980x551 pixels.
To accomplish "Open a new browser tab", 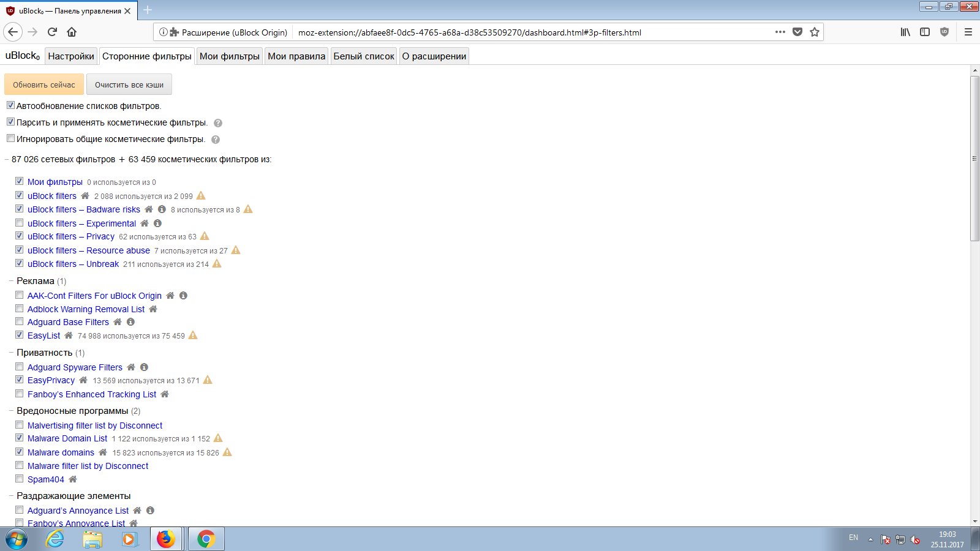I will 148,10.
